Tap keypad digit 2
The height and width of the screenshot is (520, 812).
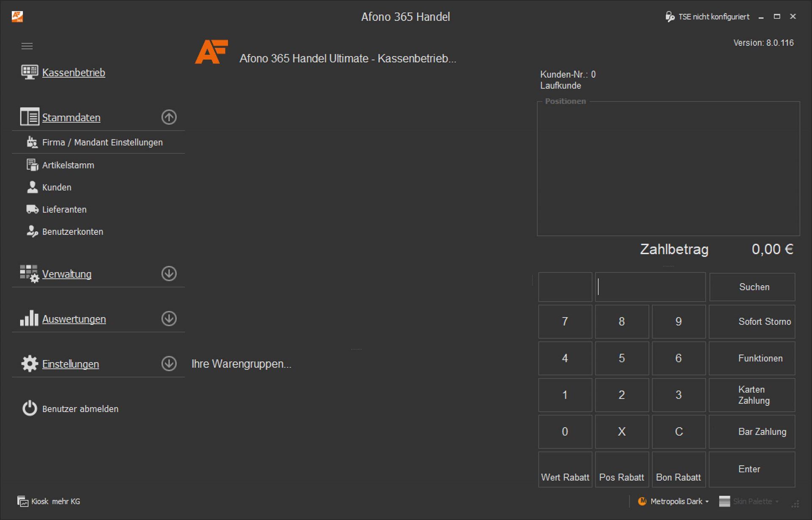[x=622, y=395]
